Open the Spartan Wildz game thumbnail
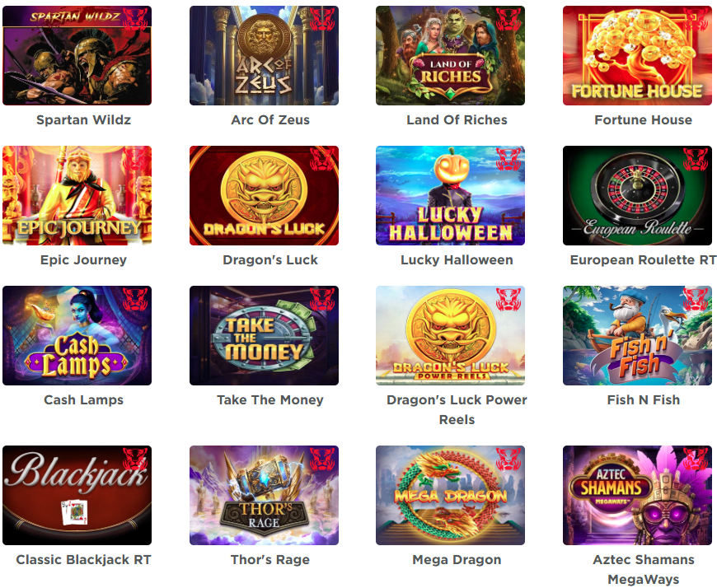 [x=77, y=56]
